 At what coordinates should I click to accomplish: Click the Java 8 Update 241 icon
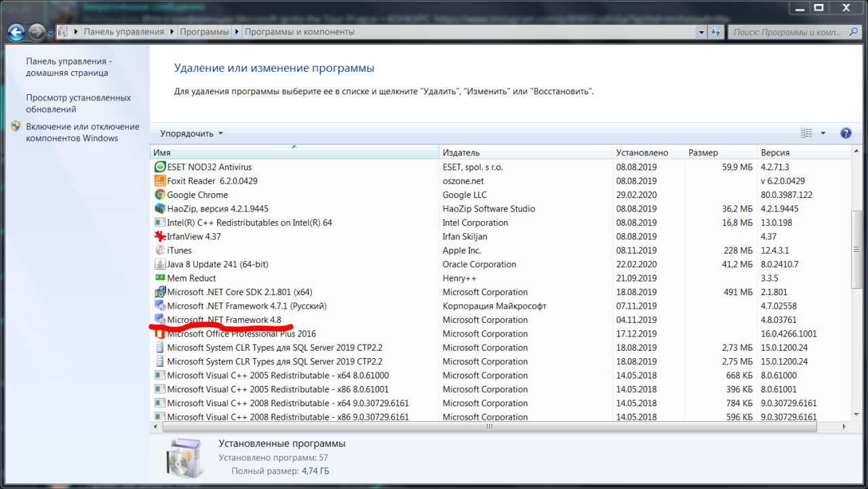160,265
